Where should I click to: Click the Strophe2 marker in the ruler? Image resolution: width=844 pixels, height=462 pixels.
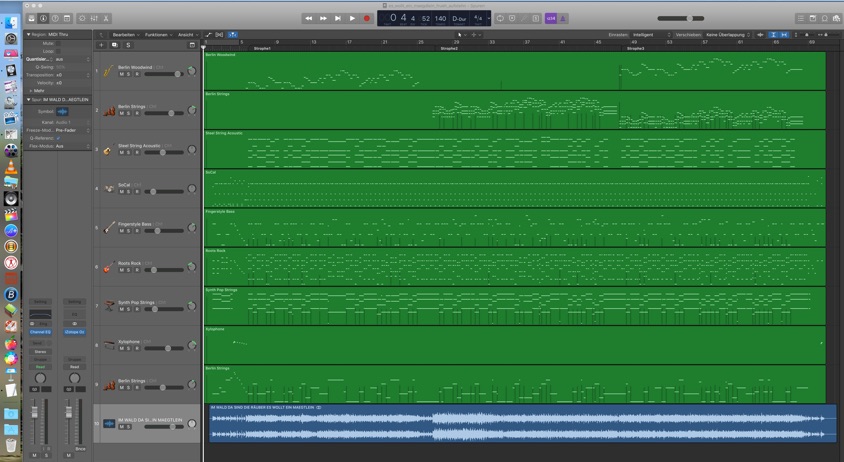449,48
